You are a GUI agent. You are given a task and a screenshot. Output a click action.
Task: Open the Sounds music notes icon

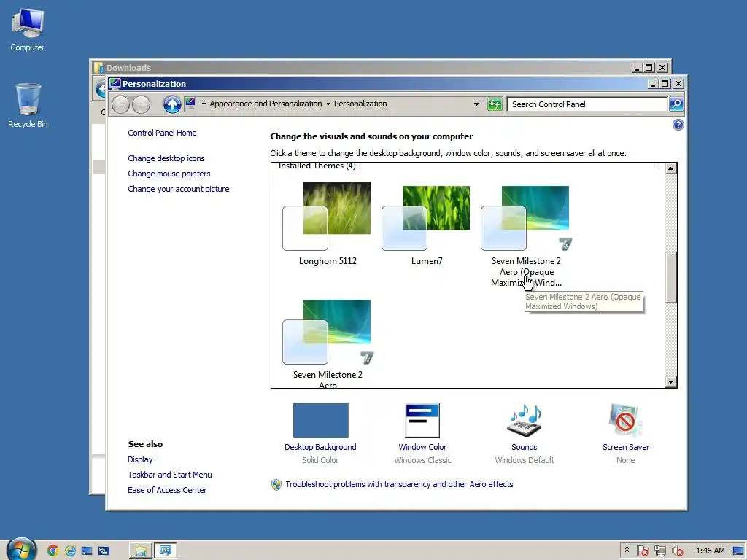[525, 421]
